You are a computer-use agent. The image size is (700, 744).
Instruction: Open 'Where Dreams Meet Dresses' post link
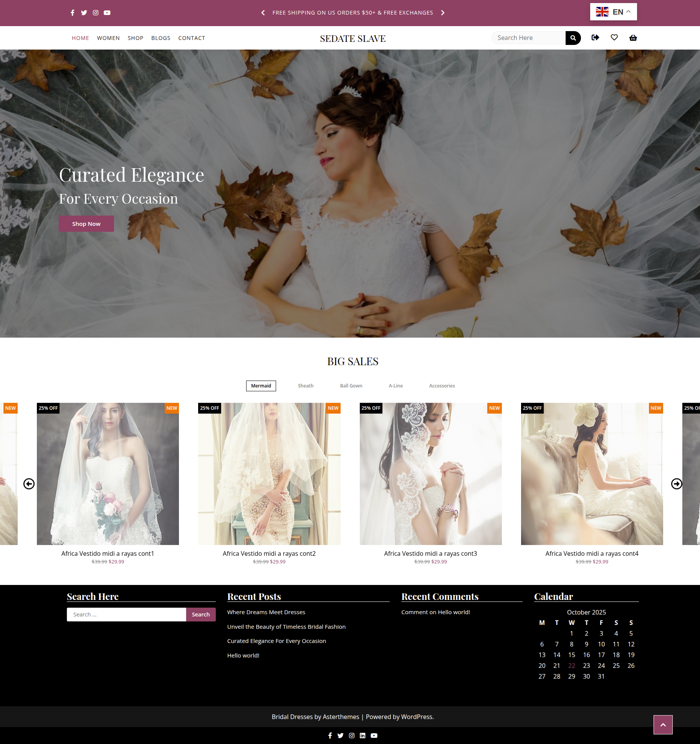click(266, 612)
